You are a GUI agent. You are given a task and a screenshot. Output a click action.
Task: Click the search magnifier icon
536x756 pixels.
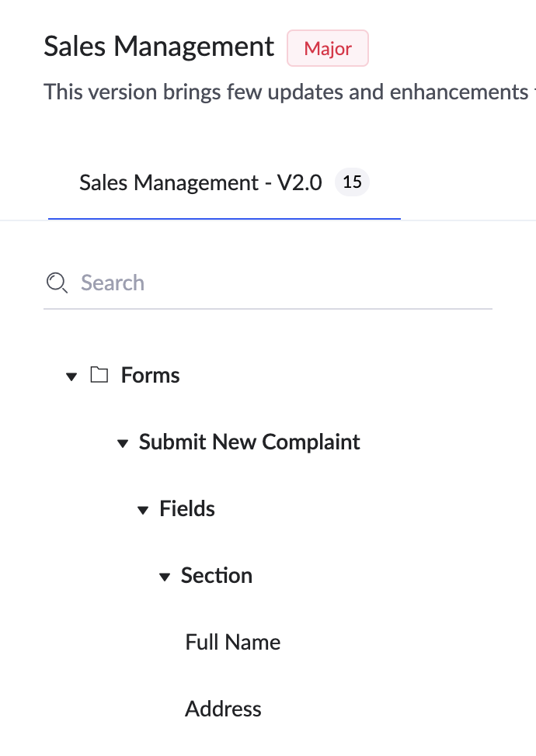(57, 283)
